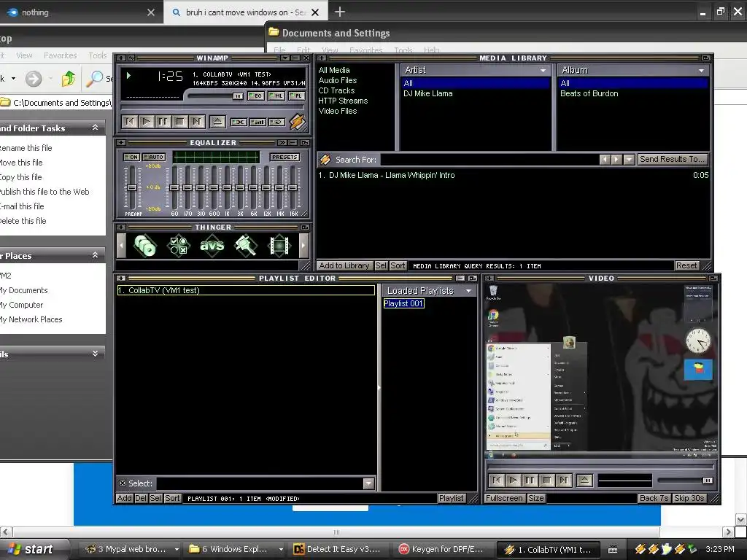
Task: Open Artist column dropdown
Action: pos(543,71)
